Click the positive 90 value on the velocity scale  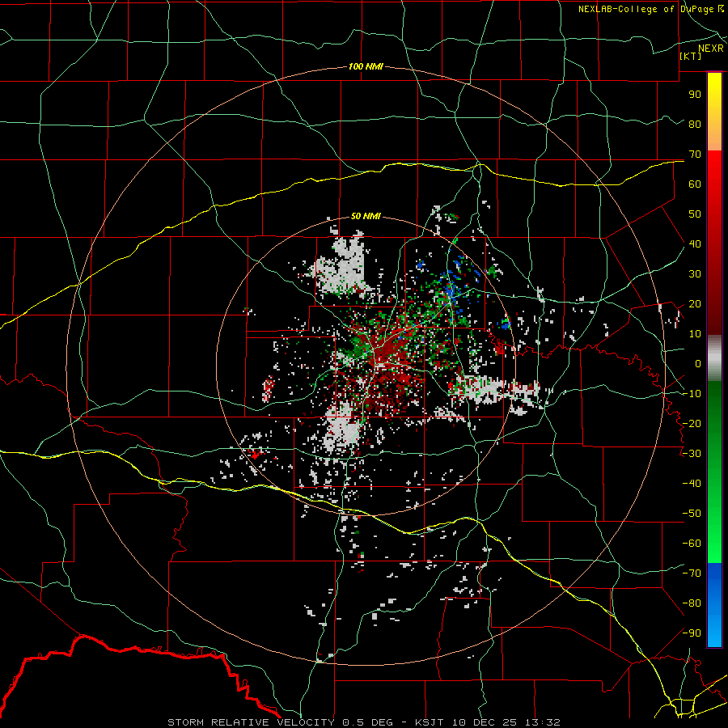click(x=695, y=95)
